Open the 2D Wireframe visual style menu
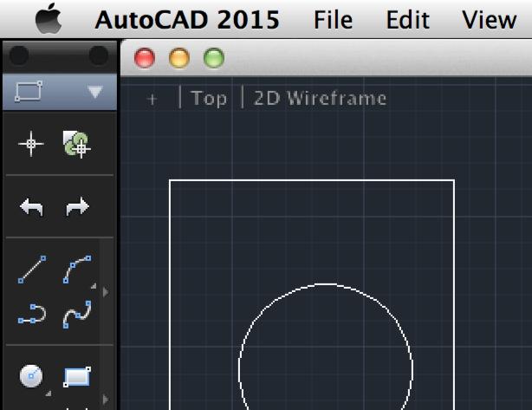Screen dimensions: 532x410 (320, 99)
